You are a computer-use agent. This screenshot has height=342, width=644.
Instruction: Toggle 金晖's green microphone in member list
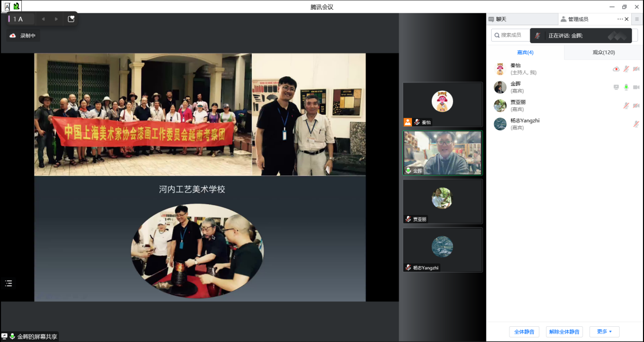(x=626, y=87)
